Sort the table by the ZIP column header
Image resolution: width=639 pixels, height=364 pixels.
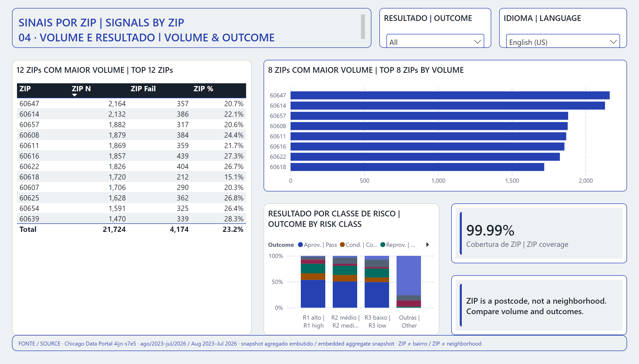[x=25, y=89]
